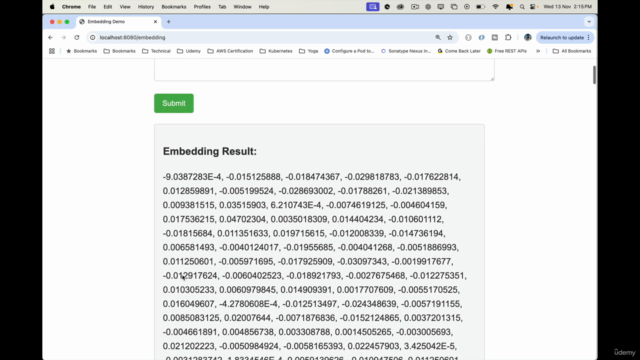Image resolution: width=640 pixels, height=360 pixels.
Task: Click the browser forward arrow
Action: point(64,38)
